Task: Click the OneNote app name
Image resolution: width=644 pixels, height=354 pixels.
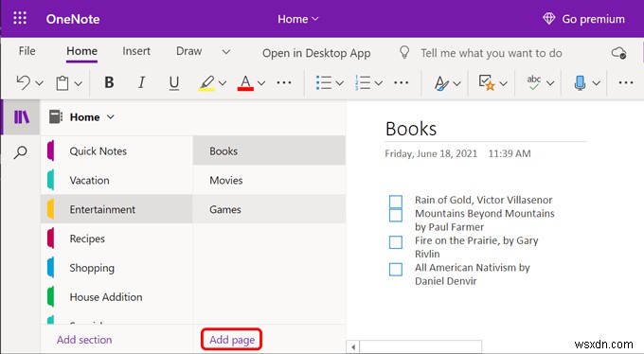Action: [73, 19]
